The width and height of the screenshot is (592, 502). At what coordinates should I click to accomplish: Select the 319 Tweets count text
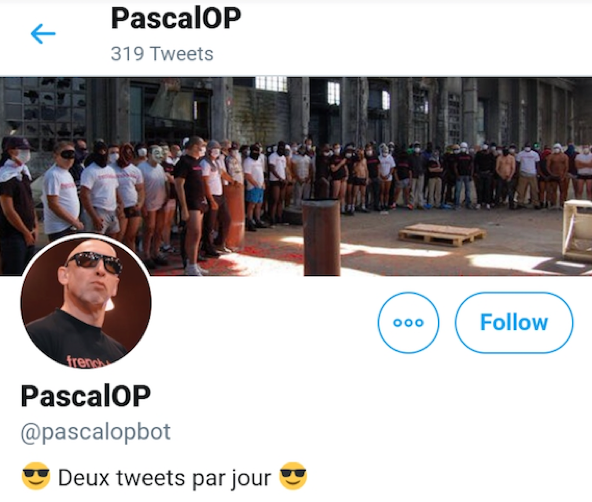162,54
